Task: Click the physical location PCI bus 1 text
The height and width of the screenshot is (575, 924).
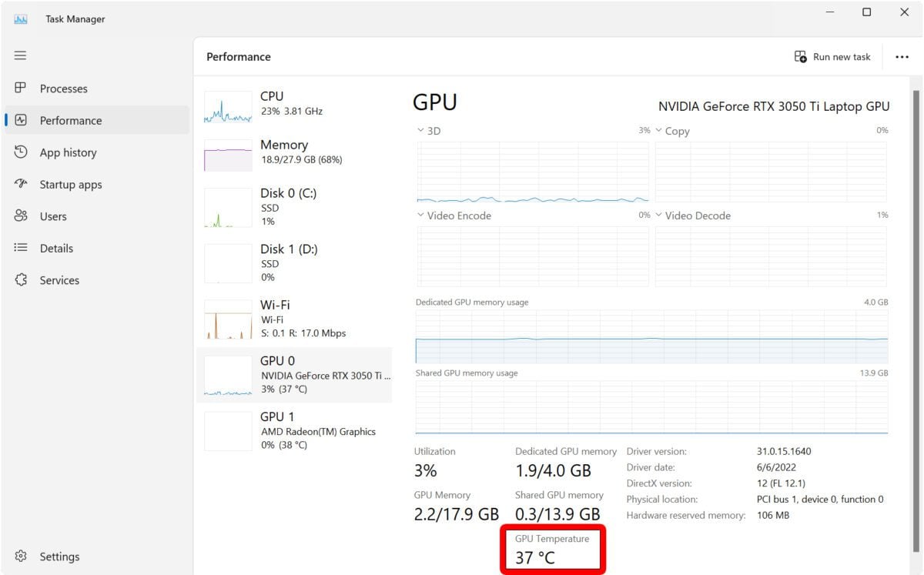Action: click(x=820, y=500)
